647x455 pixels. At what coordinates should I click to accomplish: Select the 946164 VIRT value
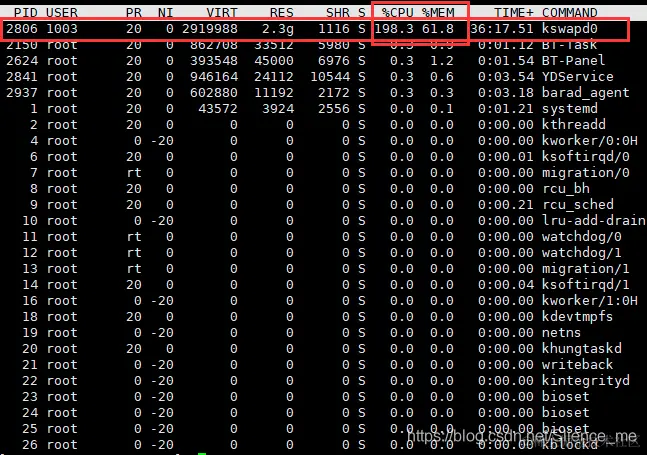[214, 77]
